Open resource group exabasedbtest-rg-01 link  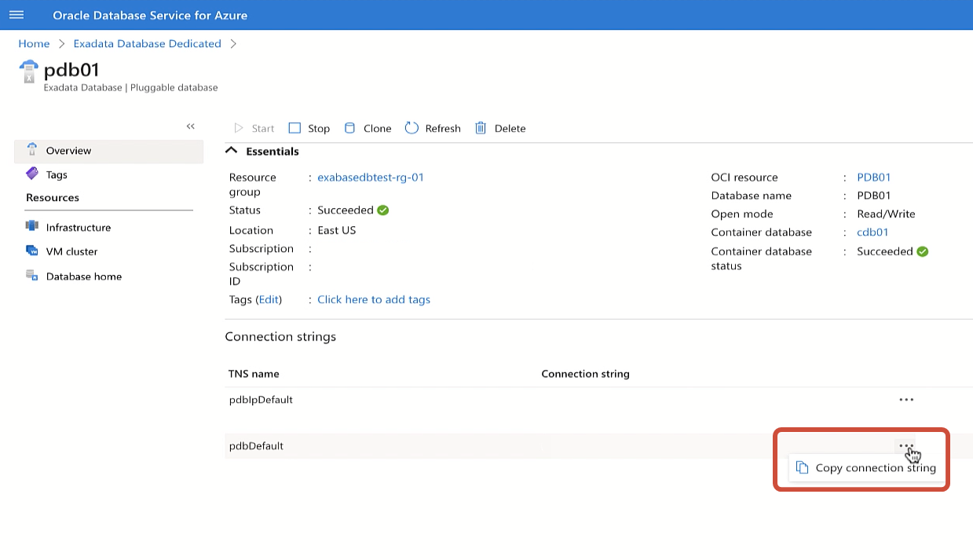click(371, 178)
